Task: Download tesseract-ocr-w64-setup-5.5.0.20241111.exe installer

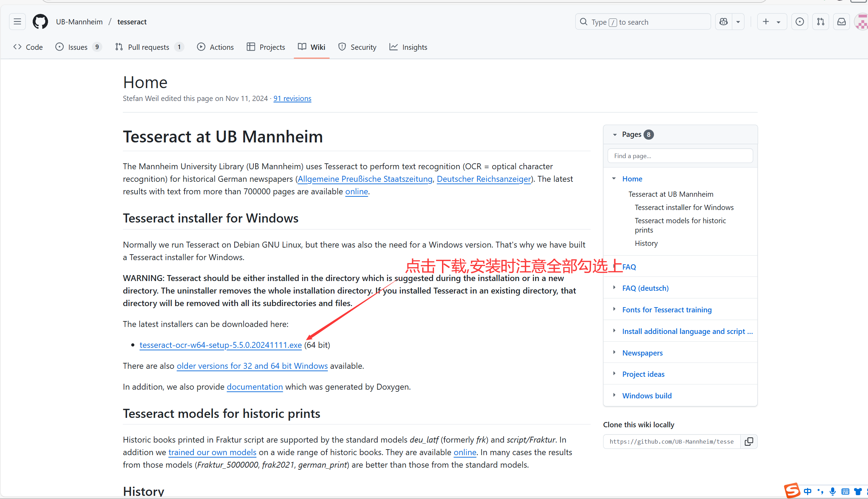Action: click(220, 345)
